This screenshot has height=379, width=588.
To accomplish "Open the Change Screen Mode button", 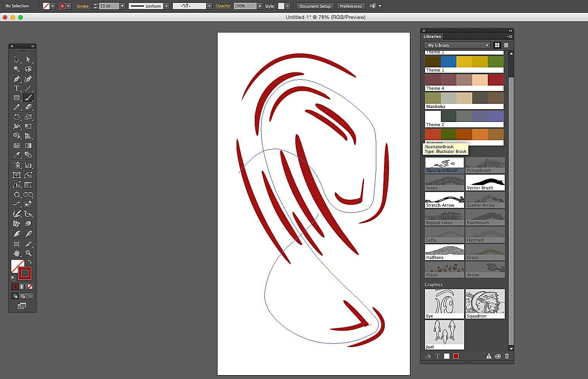I will pos(22,306).
